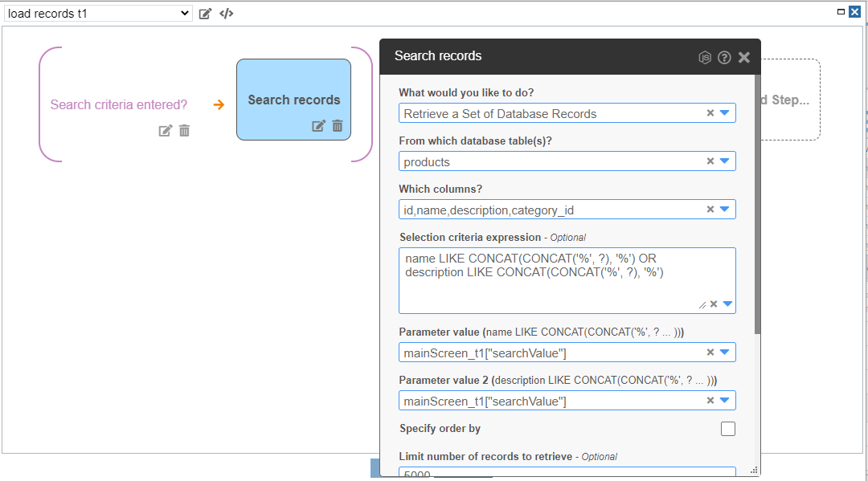Expand the Parameter value 2 dropdown
The height and width of the screenshot is (481, 868).
725,400
